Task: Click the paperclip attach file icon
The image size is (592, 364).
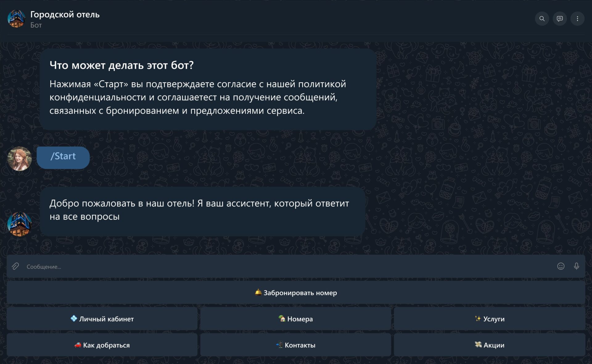Action: [x=15, y=266]
